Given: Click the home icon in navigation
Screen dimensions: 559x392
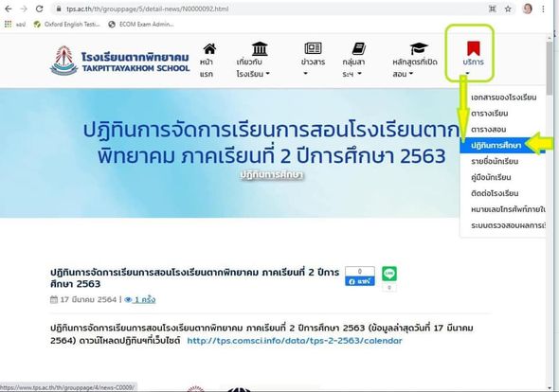Looking at the screenshot, I should coord(209,49).
